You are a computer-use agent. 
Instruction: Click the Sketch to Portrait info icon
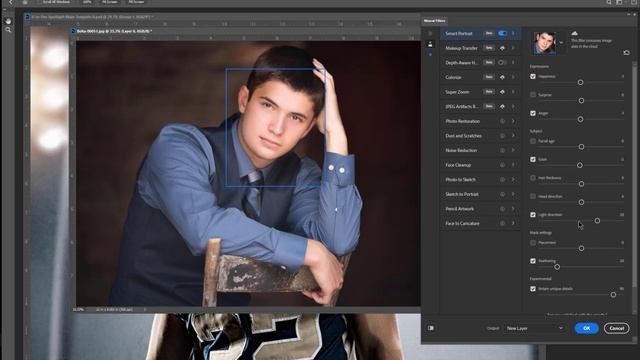point(502,194)
